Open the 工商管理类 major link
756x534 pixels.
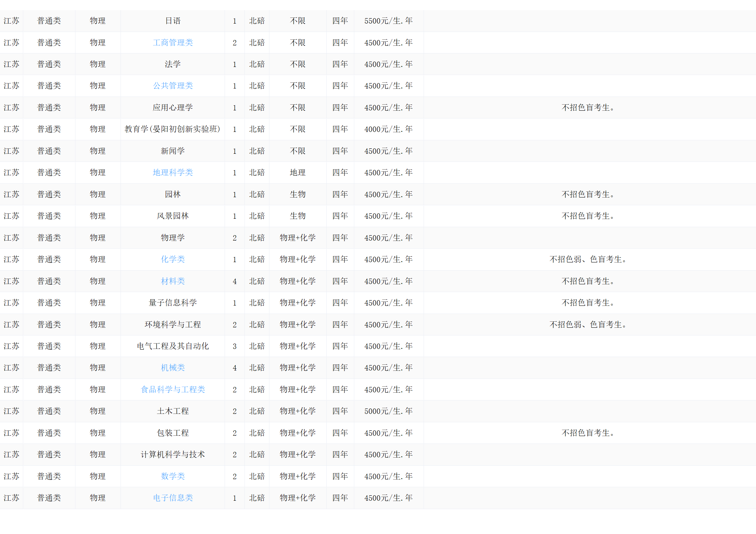[x=173, y=43]
